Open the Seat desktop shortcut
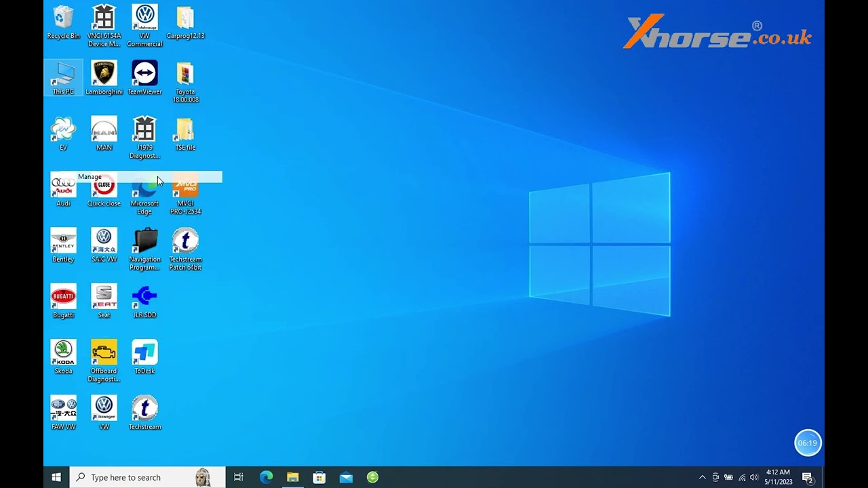The height and width of the screenshot is (488, 868). (x=104, y=302)
